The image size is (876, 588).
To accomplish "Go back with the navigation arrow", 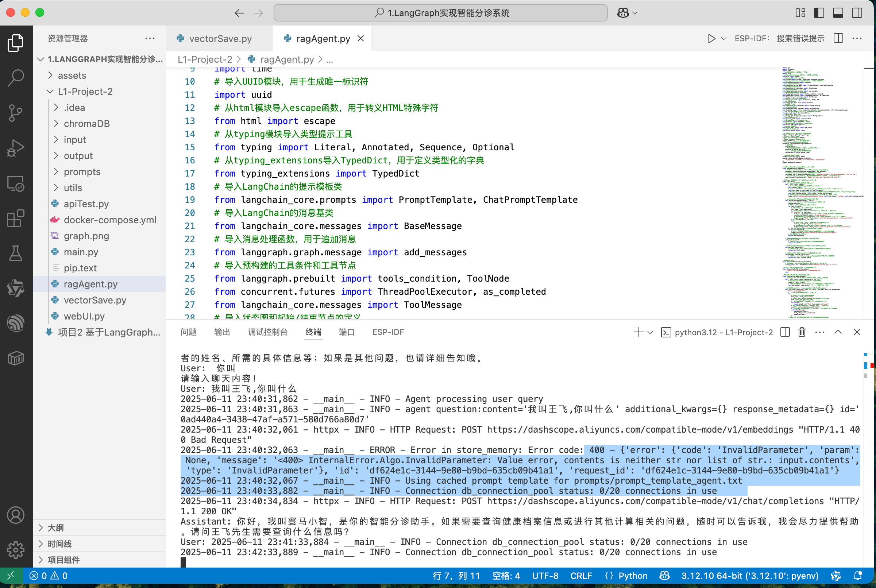I will 239,13.
